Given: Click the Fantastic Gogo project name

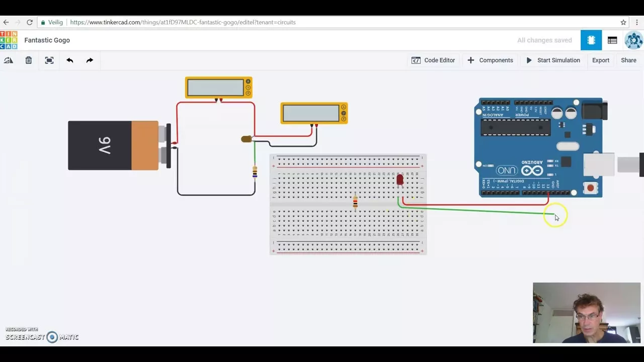Looking at the screenshot, I should [x=47, y=40].
